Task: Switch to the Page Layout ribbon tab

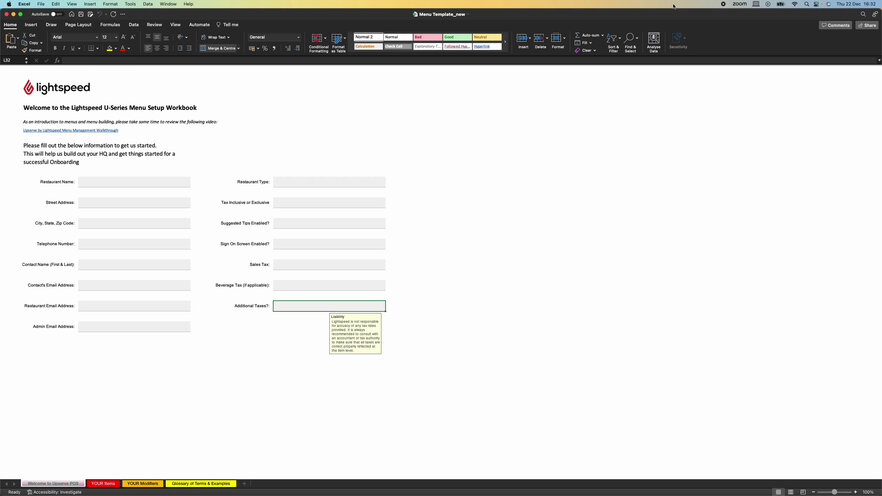Action: 78,24
